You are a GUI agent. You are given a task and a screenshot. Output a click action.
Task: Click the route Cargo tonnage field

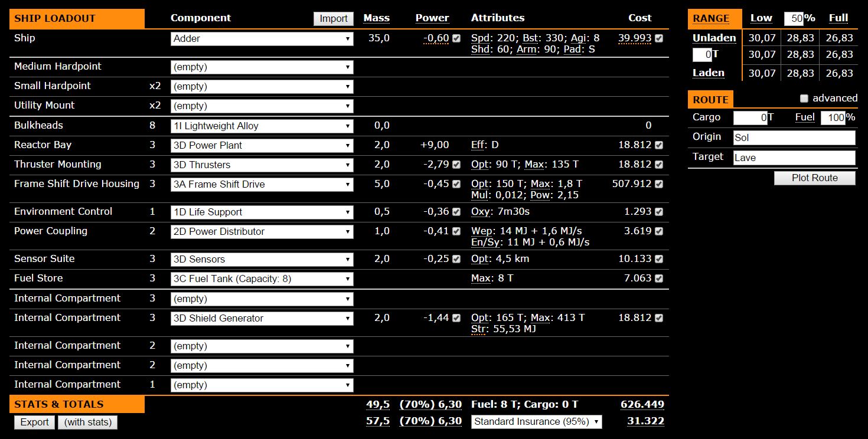coord(750,118)
